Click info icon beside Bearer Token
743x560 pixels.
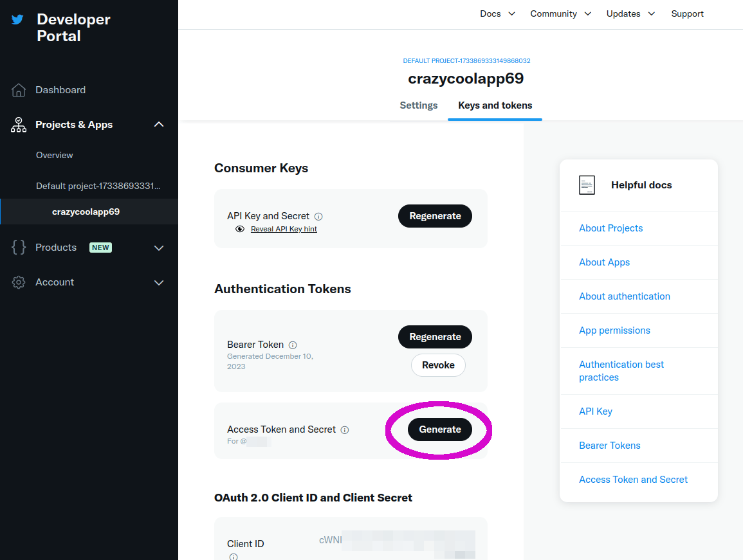(x=293, y=345)
